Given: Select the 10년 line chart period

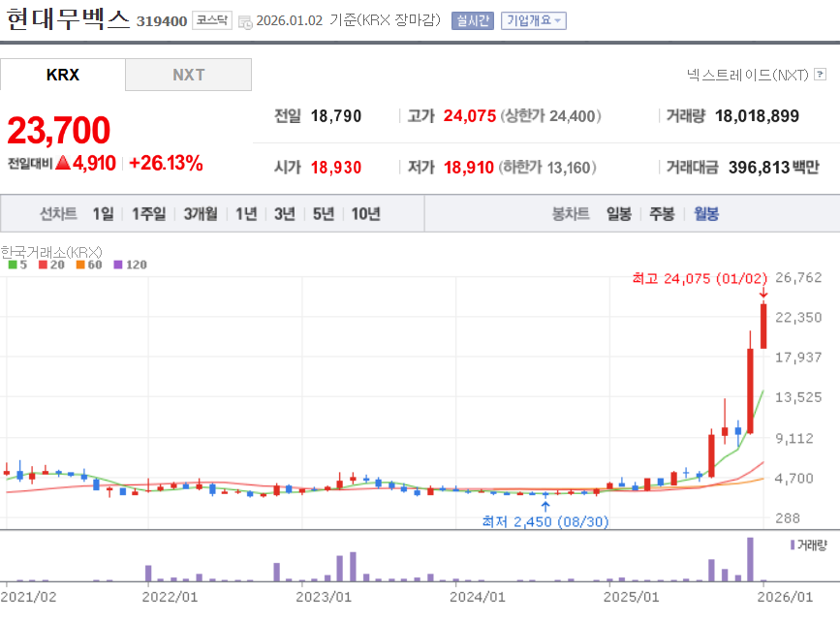Looking at the screenshot, I should [366, 214].
